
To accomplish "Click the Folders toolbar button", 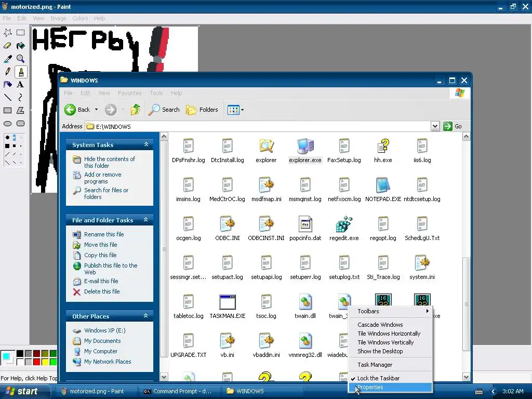I will pos(202,110).
